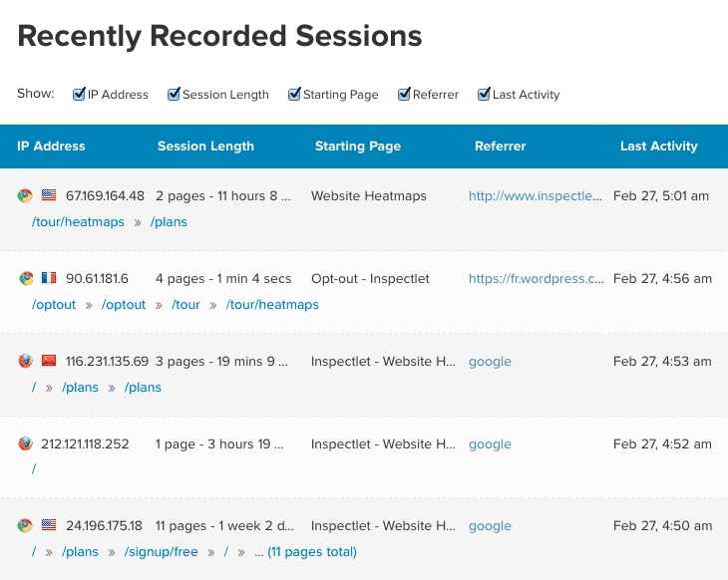Click Chinese flag next to 116.231.135.69
Image resolution: width=728 pixels, height=580 pixels.
[49, 362]
